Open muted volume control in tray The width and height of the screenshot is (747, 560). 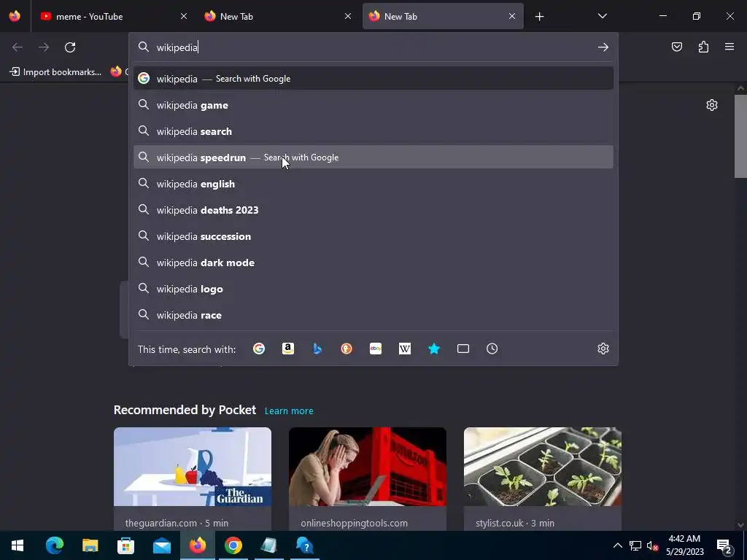pos(652,545)
